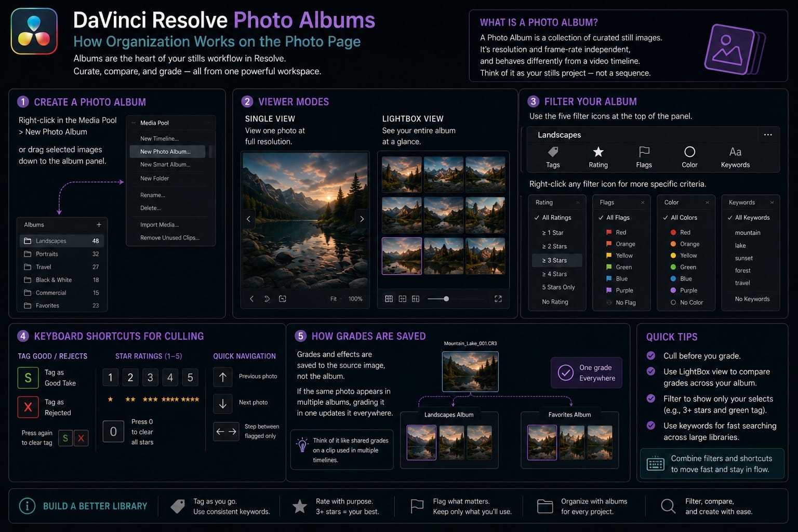The image size is (798, 532).
Task: Pick the Red color swatch in Color list
Action: tap(673, 232)
